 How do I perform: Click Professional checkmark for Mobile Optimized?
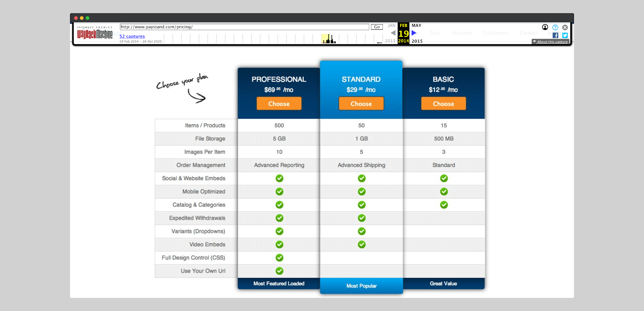pyautogui.click(x=279, y=192)
